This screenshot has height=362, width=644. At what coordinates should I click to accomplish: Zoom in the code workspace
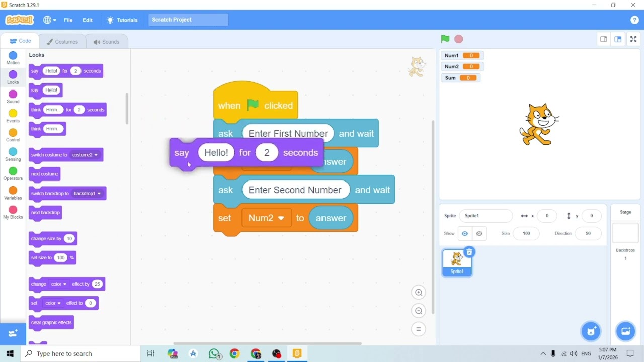(x=419, y=293)
